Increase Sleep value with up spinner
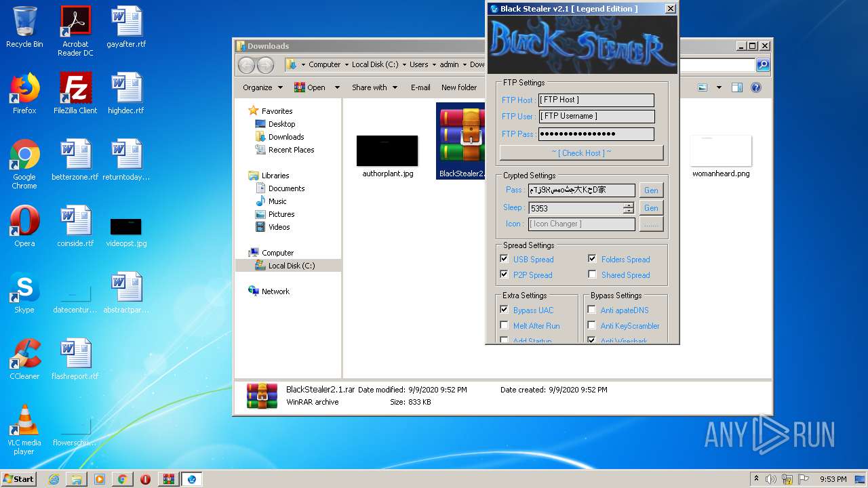 629,205
